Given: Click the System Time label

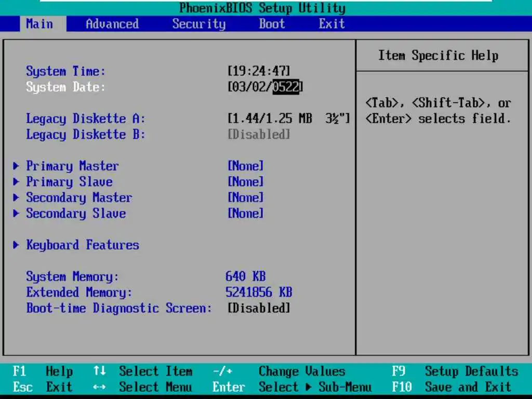Looking at the screenshot, I should click(x=65, y=71).
